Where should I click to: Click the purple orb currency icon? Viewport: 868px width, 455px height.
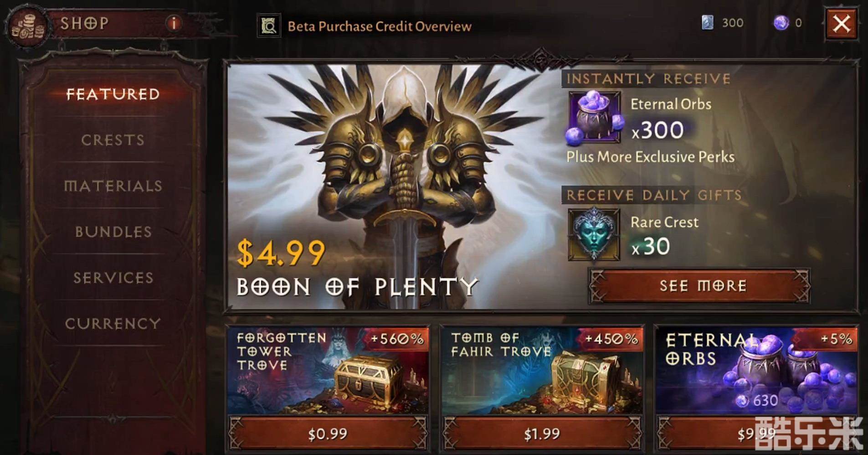point(781,22)
